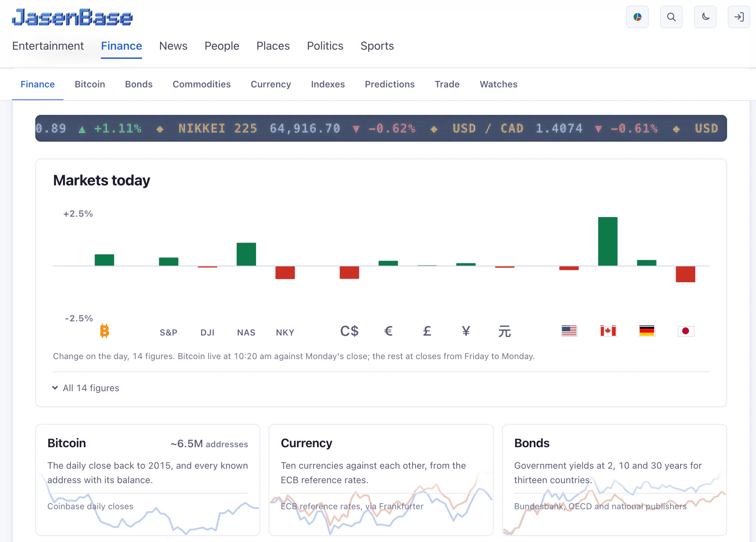Viewport: 756px width, 542px height.
Task: Click the Germany flag icon
Action: tap(647, 331)
